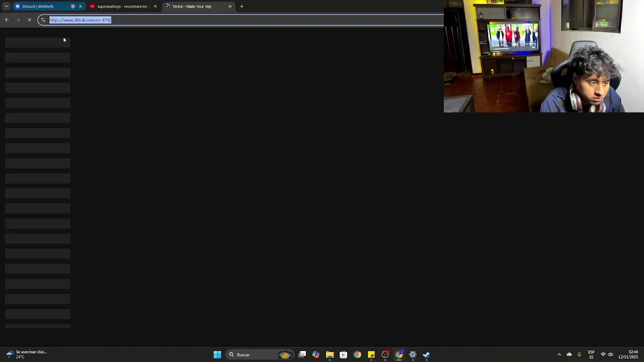The height and width of the screenshot is (362, 644).
Task: Open Steam from the taskbar
Action: click(x=426, y=355)
